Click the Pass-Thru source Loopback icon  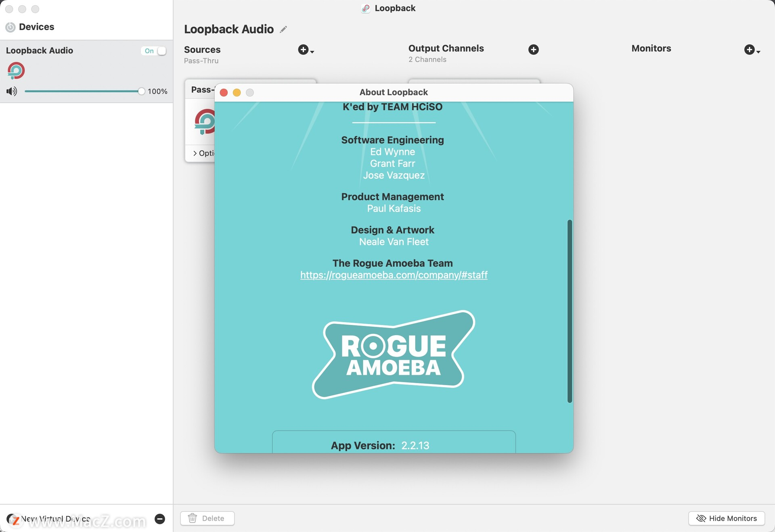point(205,122)
